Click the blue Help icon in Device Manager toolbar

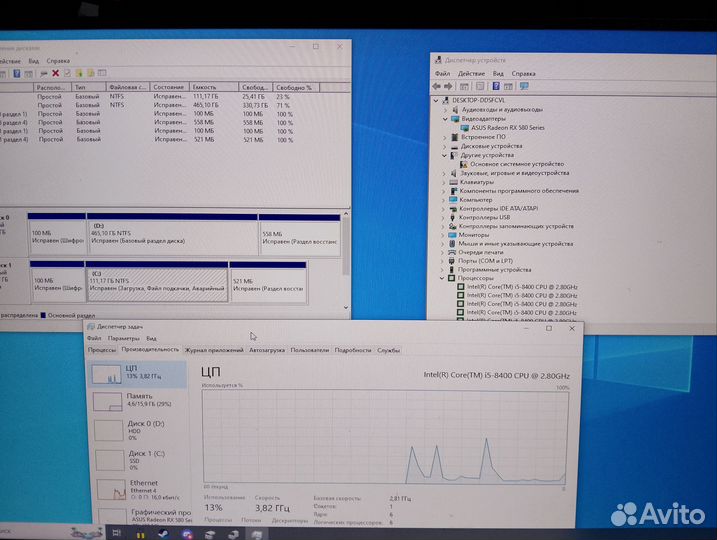coord(496,86)
